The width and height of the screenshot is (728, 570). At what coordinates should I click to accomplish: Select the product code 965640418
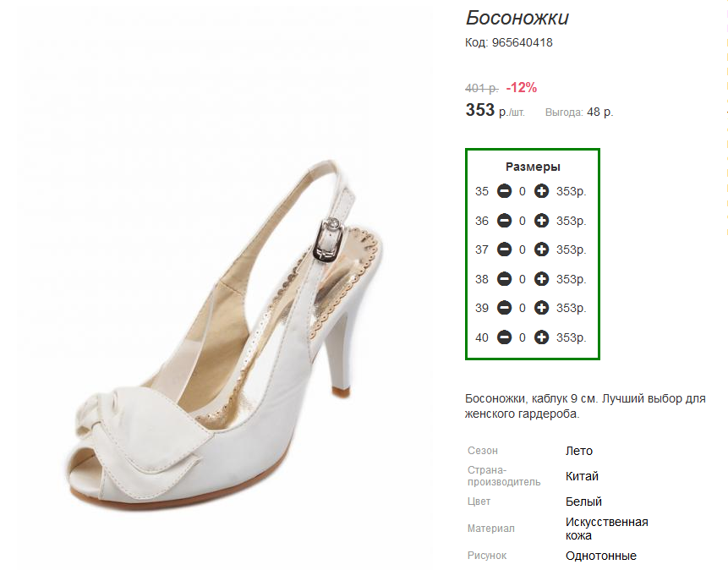(x=523, y=43)
